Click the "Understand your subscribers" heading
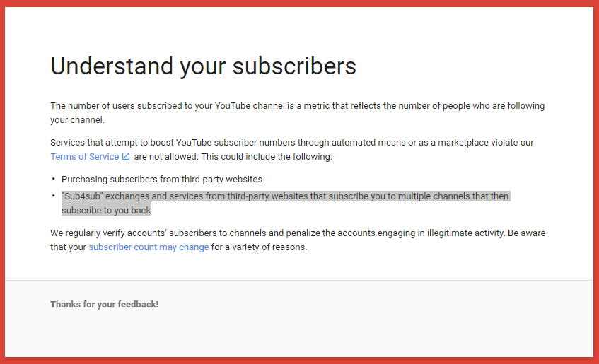The height and width of the screenshot is (364, 599). [x=203, y=66]
